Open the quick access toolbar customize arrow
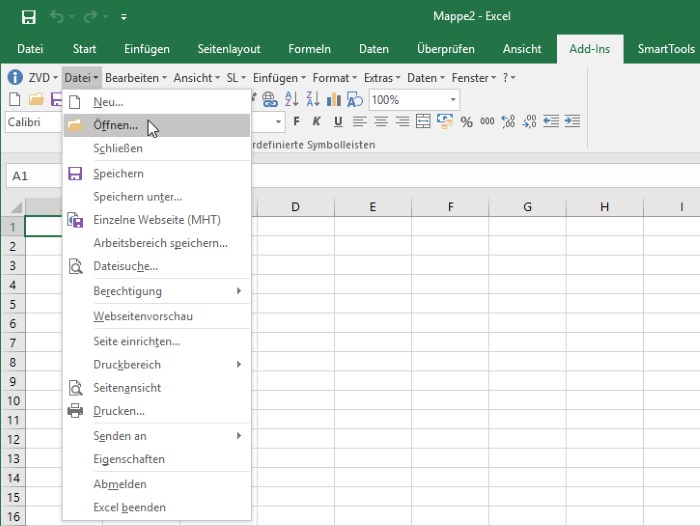 (x=124, y=17)
